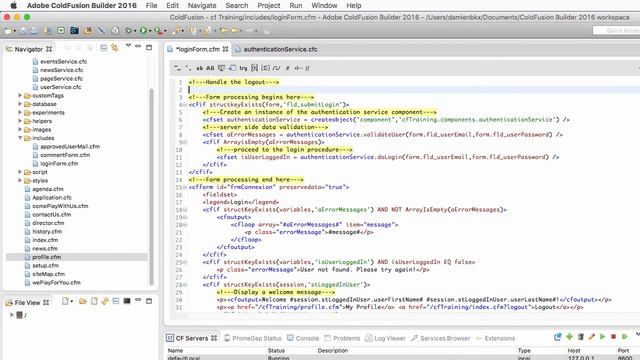Open the Problems tab
Screen dimensions: 640x360
pos(342,338)
